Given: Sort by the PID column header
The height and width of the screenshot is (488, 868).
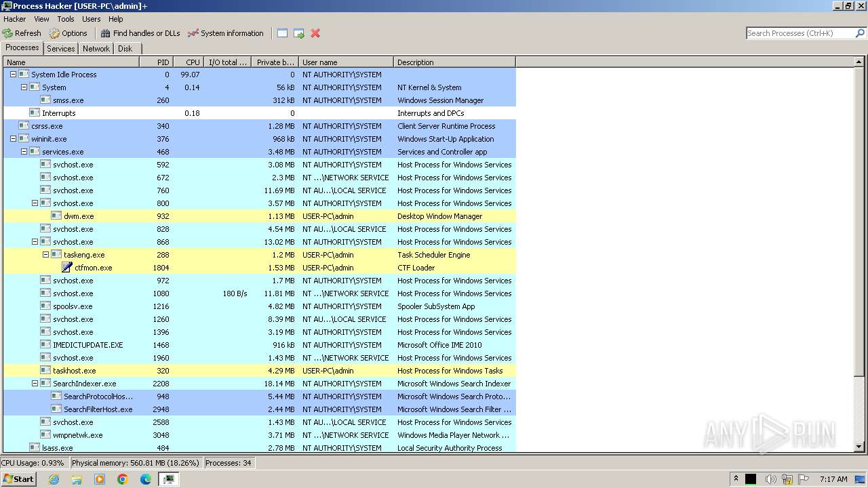Looking at the screenshot, I should (156, 62).
